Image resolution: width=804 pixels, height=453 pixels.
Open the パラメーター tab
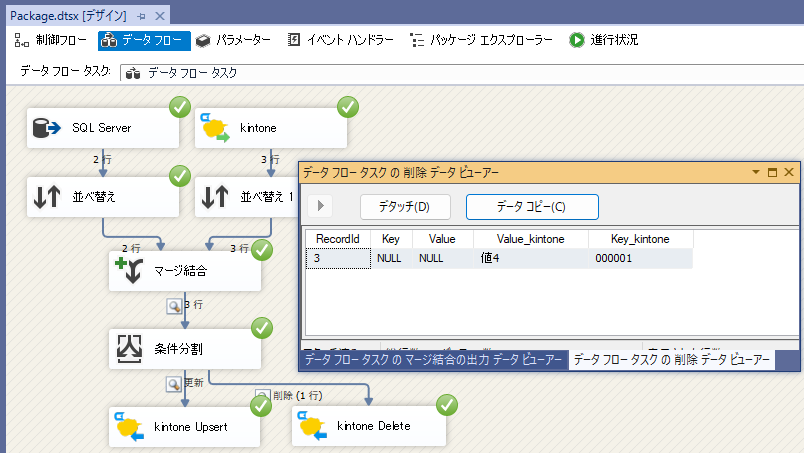[x=234, y=40]
